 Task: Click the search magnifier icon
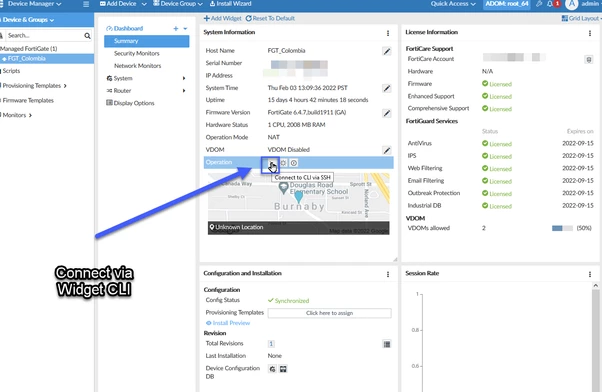(x=87, y=36)
